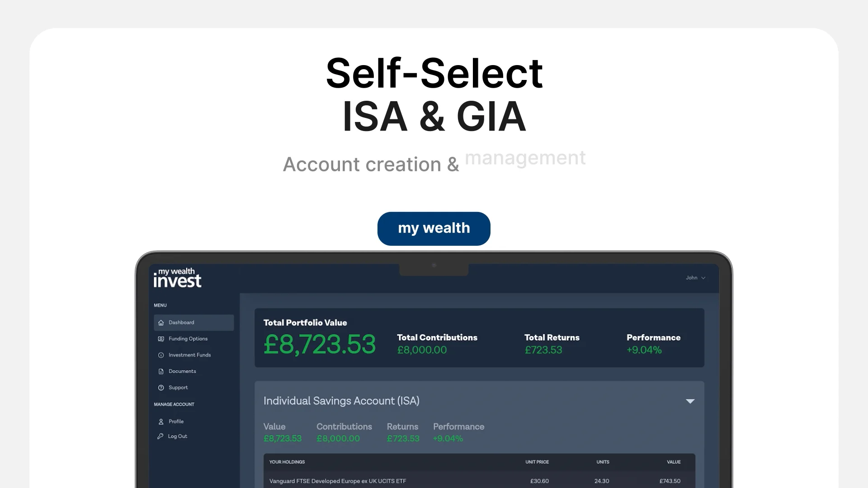Click the YOUR HOLDINGS column header

tap(287, 462)
